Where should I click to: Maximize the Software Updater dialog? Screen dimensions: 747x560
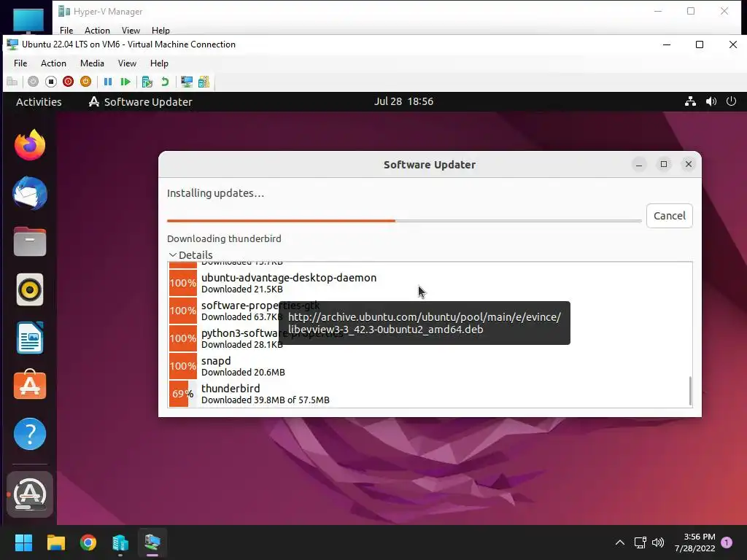[664, 164]
